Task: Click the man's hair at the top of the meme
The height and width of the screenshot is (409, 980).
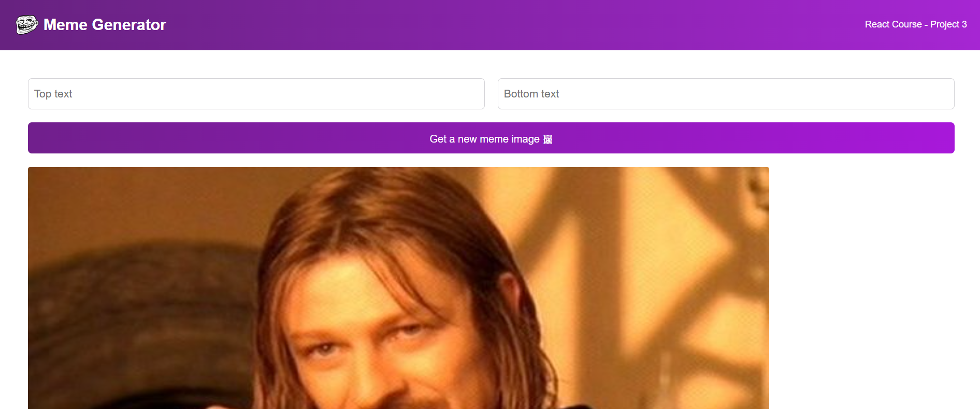Action: click(x=383, y=207)
